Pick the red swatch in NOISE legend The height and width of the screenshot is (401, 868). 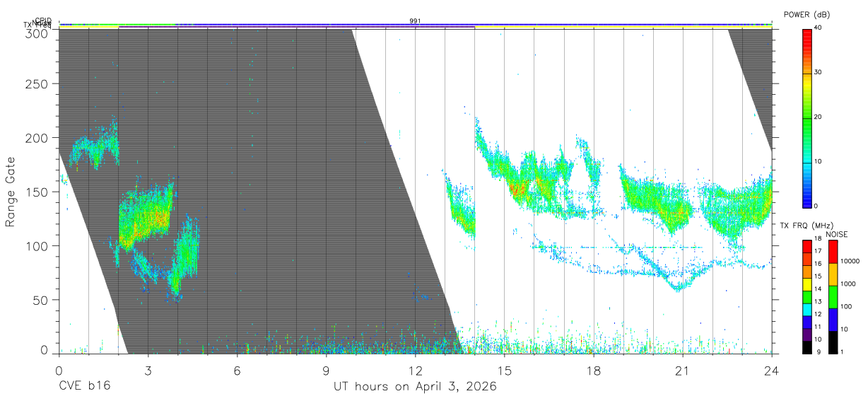pyautogui.click(x=833, y=252)
